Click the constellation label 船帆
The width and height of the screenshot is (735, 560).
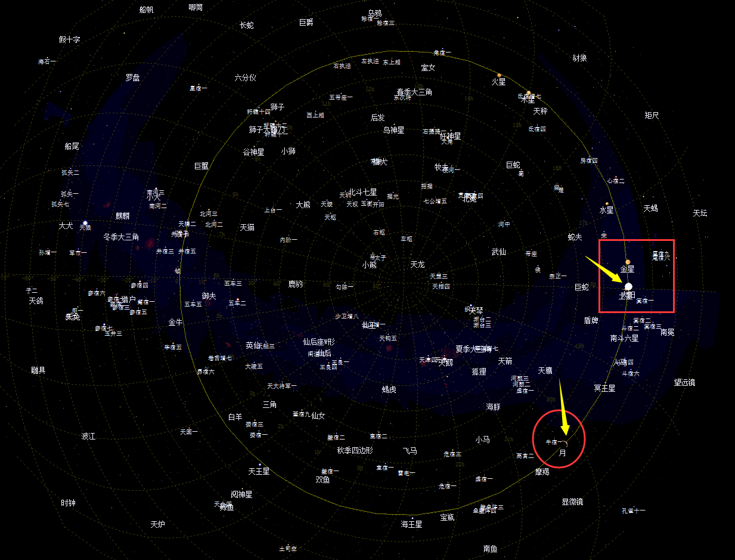146,10
